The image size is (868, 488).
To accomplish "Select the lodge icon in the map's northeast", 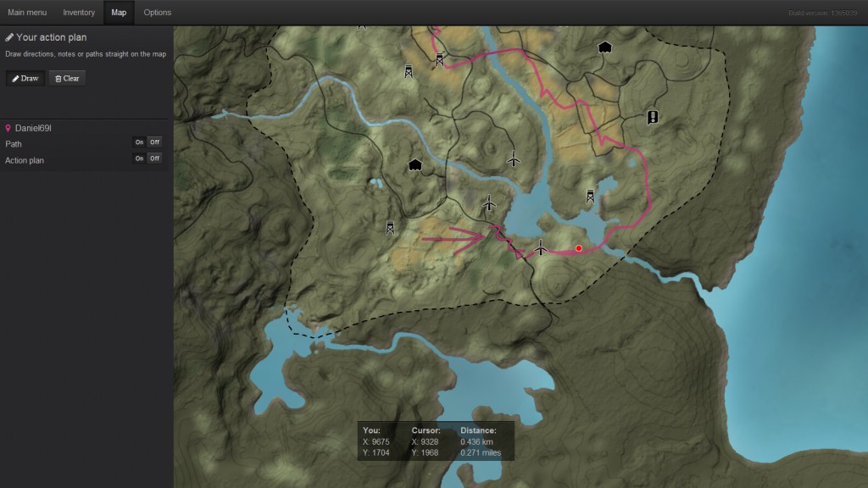I will [604, 47].
